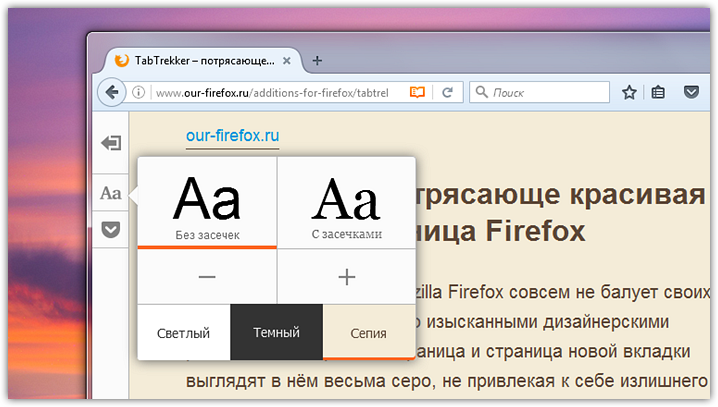The image size is (718, 407).
Task: Open the our-firefox.ru link
Action: [233, 136]
